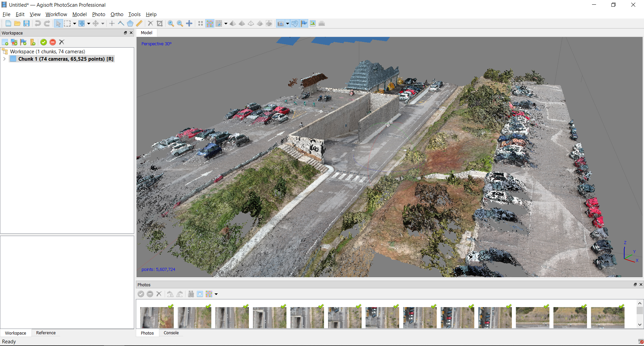
Task: Select the first photo thumbnail
Action: pos(157,317)
